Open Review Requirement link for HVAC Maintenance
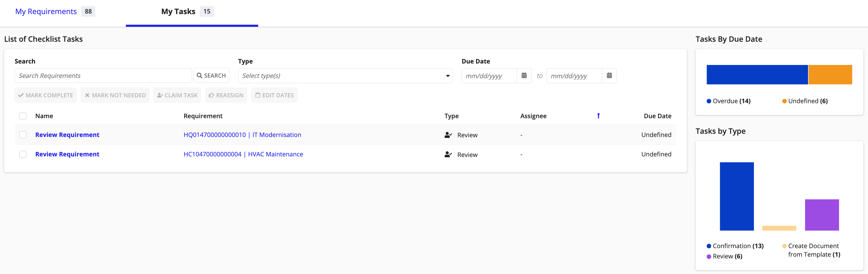 coord(67,154)
